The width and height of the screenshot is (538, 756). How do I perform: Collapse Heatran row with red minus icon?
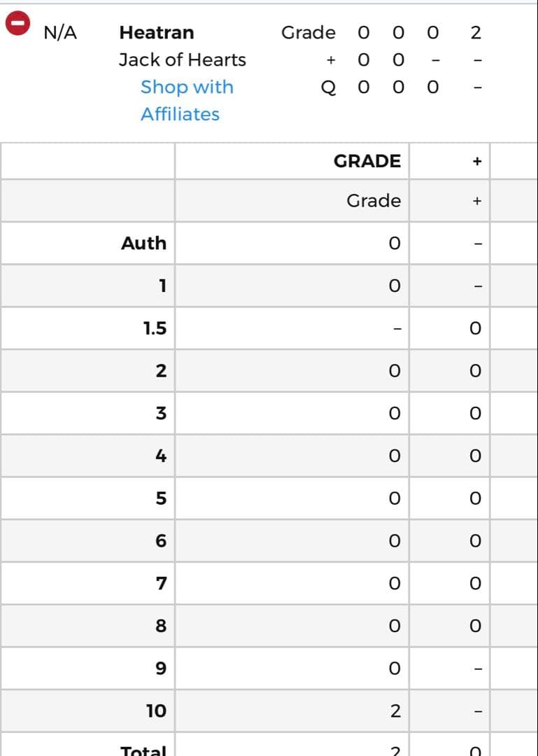(17, 24)
